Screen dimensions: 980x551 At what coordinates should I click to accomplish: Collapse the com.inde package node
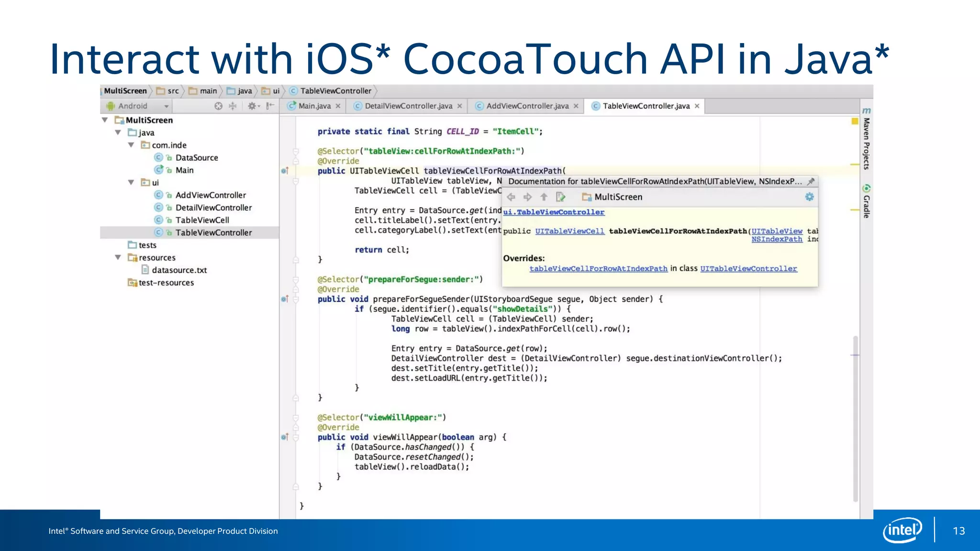click(131, 145)
